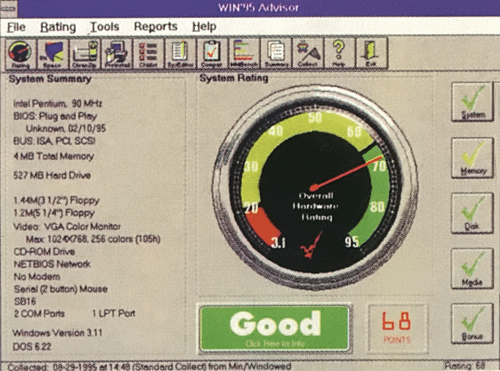This screenshot has height=371, width=500.
Task: Open the yellow question mark Help icon
Action: tap(340, 53)
